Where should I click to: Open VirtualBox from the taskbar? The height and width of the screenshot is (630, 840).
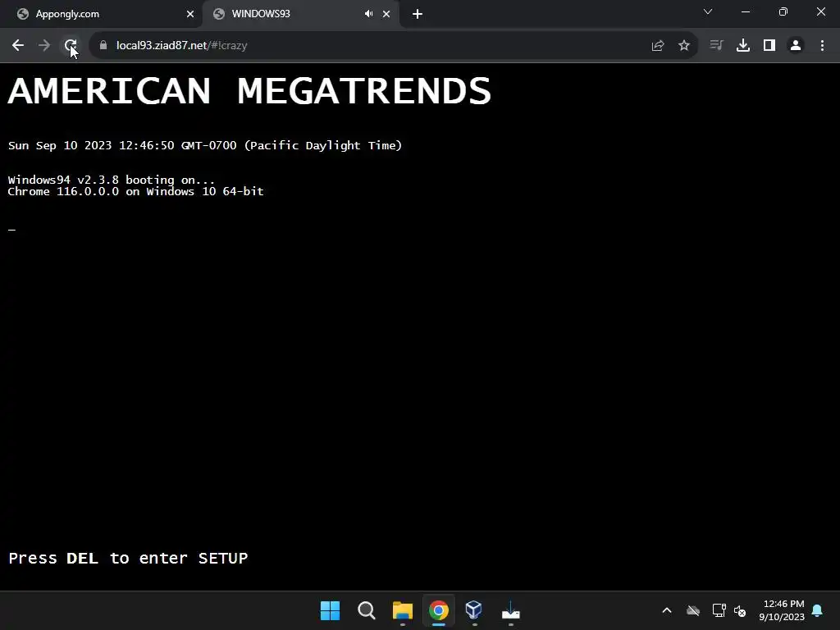point(474,610)
